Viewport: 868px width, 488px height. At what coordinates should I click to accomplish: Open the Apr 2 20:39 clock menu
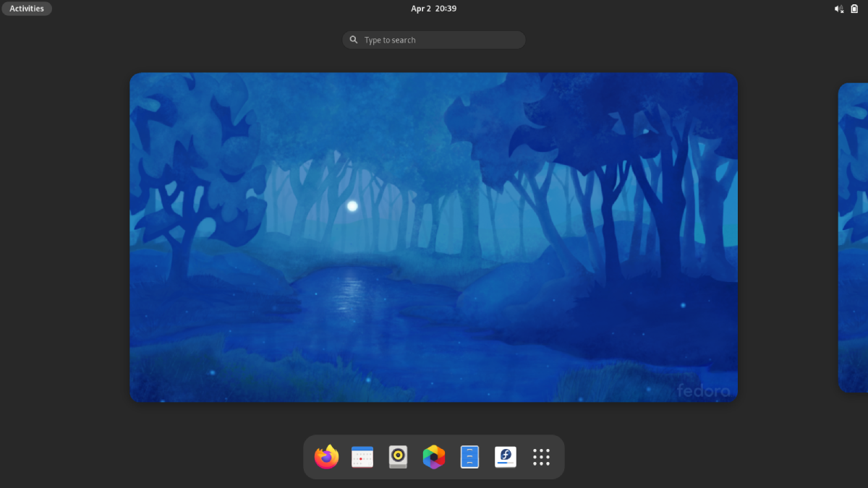(x=433, y=9)
